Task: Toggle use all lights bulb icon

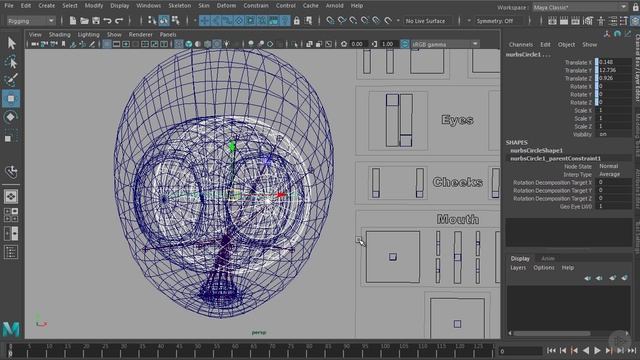Action: point(227,44)
